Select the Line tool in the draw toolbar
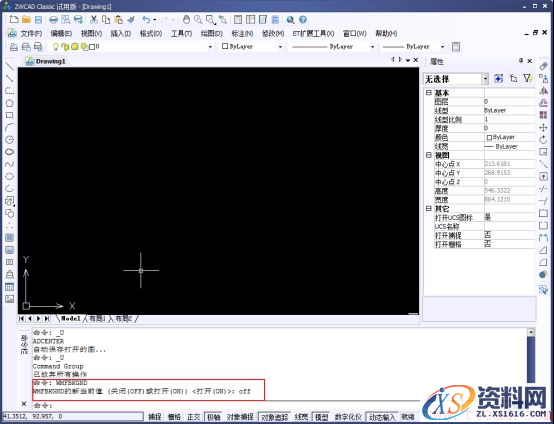 [10, 66]
